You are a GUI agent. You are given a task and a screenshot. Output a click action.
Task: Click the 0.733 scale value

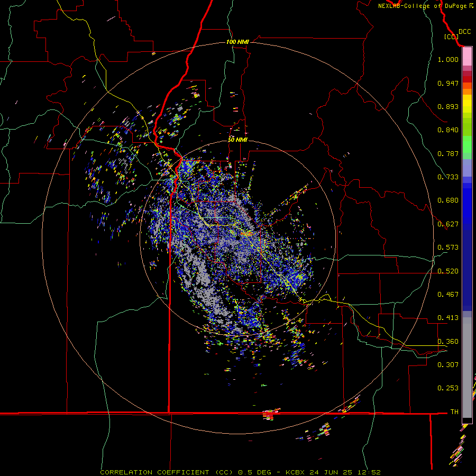point(448,177)
